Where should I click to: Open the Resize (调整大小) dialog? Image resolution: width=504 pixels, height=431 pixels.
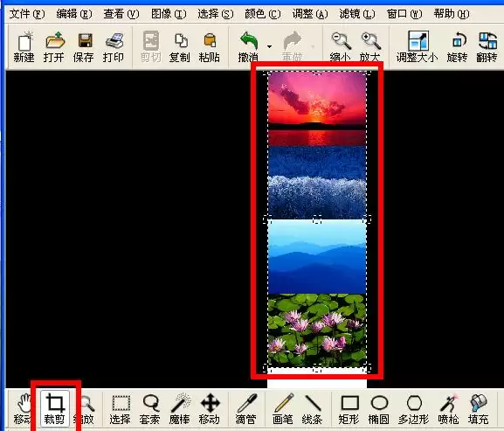[x=418, y=47]
